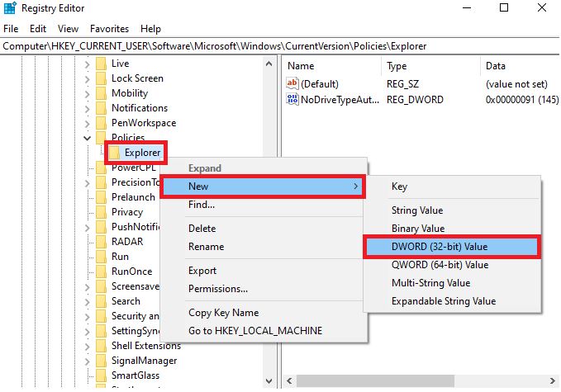Click Go to HKEY_LOCAL_MACHINE entry
The width and height of the screenshot is (561, 392).
(x=255, y=331)
